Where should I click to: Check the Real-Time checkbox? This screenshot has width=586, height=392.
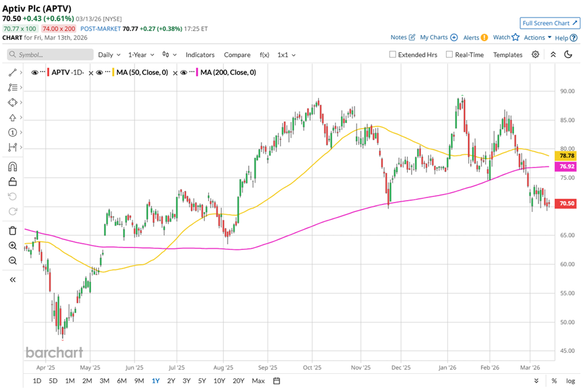pos(449,54)
